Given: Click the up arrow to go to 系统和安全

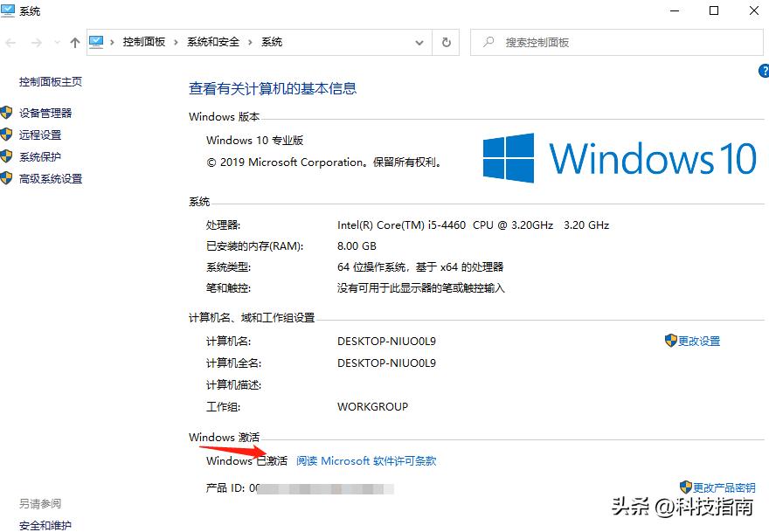Looking at the screenshot, I should click(75, 41).
